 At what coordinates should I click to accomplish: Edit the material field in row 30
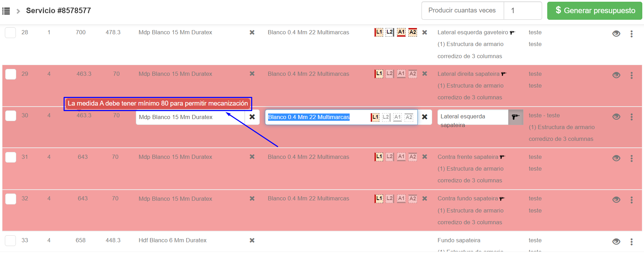(x=190, y=117)
